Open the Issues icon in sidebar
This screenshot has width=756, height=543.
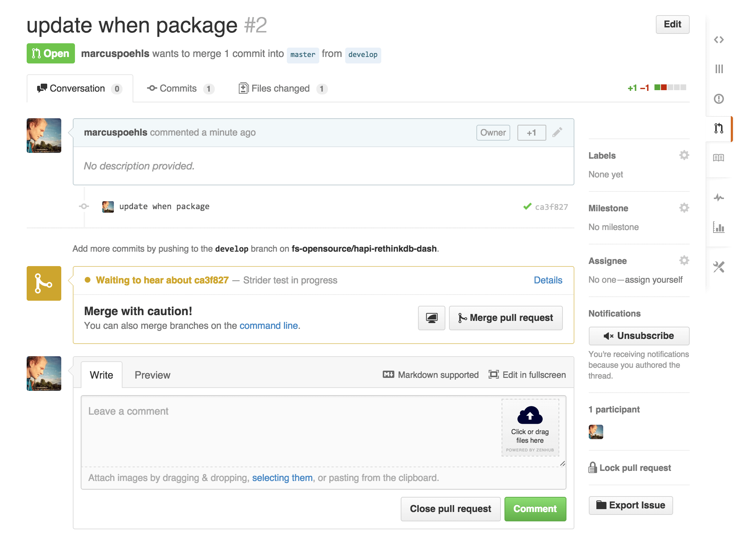pos(719,99)
